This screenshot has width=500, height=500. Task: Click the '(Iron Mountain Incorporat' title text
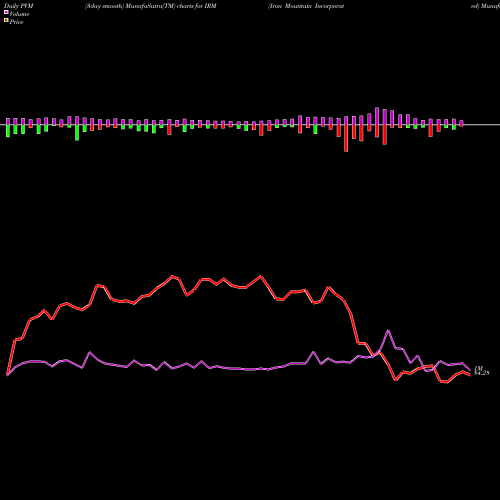[306, 6]
